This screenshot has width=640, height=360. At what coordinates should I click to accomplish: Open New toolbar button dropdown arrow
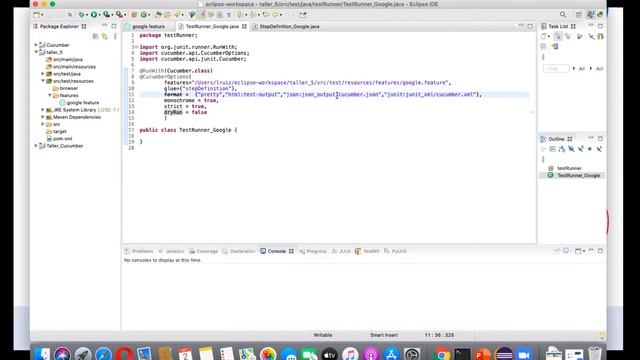[x=42, y=15]
